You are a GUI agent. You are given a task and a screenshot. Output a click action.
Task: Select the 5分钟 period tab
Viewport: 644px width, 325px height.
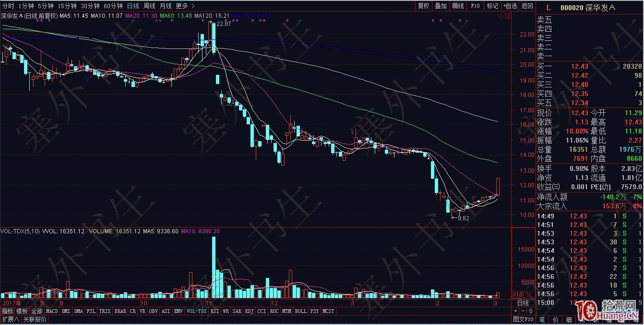pyautogui.click(x=46, y=6)
